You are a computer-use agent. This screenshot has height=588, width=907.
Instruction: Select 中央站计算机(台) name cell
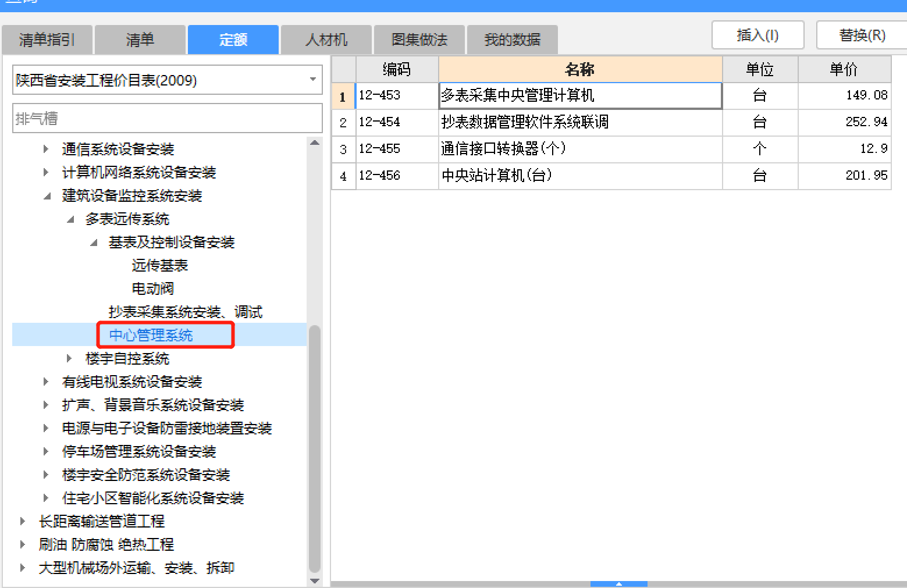point(580,176)
